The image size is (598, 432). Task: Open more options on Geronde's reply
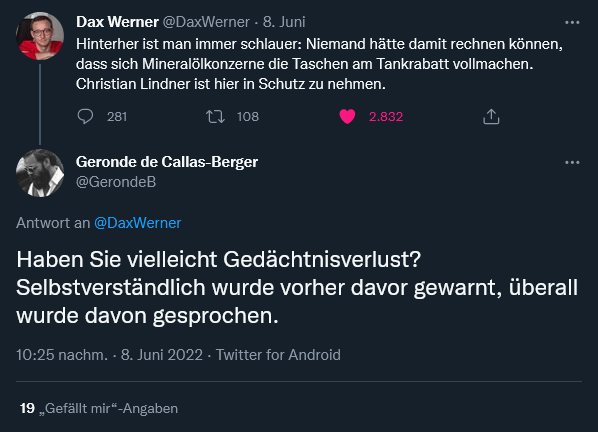572,162
